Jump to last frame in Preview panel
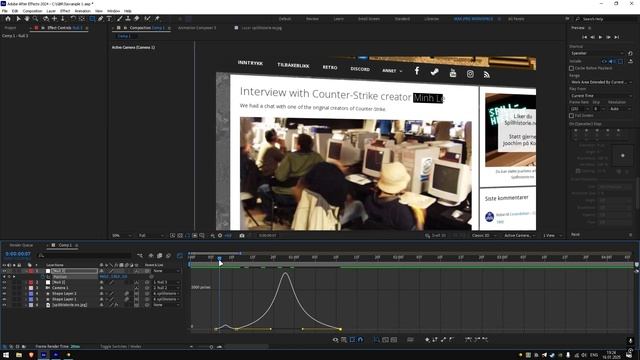The width and height of the screenshot is (640, 360). click(x=617, y=37)
